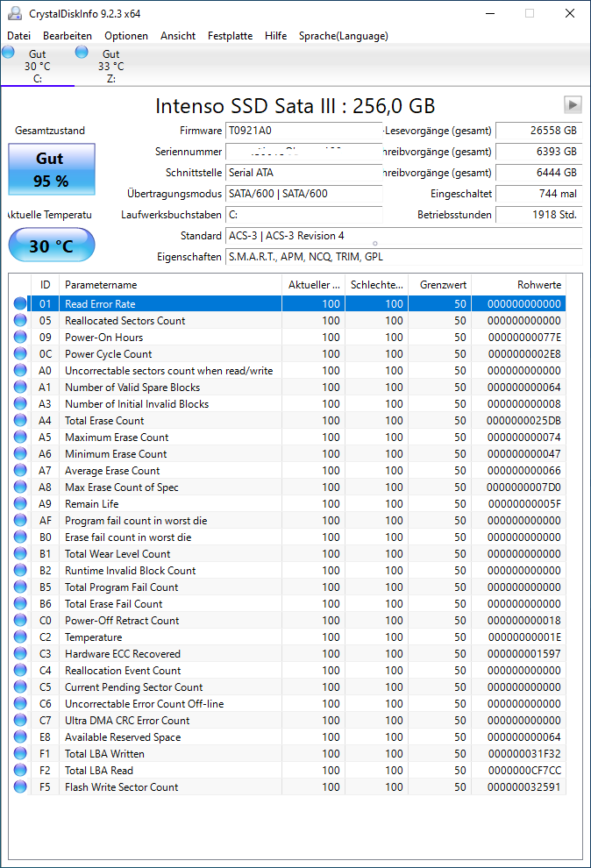The height and width of the screenshot is (868, 591).
Task: Click status icon of Total Erase Count row
Action: (x=20, y=420)
